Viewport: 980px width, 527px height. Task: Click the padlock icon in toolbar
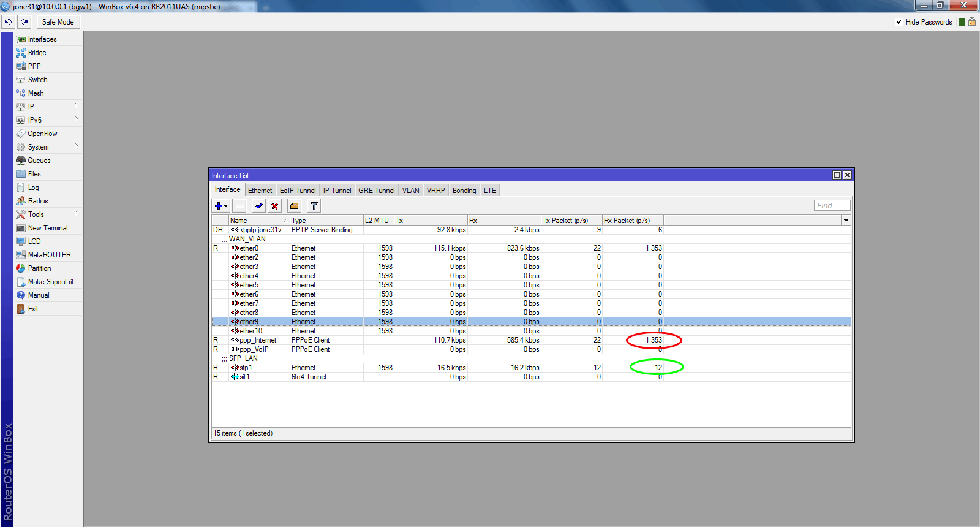coord(972,22)
